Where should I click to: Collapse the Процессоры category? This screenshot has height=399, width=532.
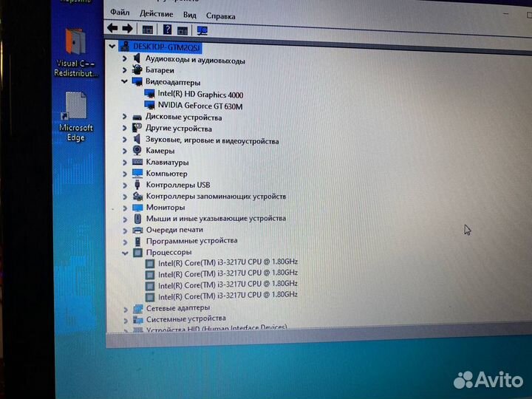(125, 253)
